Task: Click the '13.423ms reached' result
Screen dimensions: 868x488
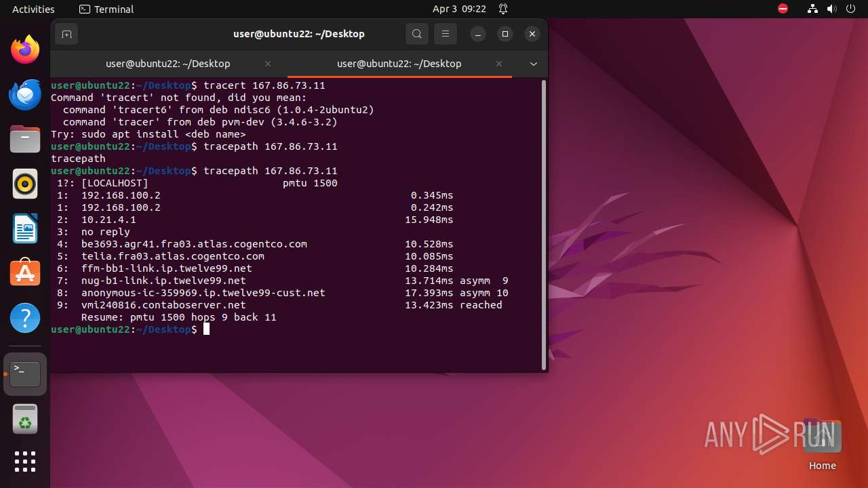Action: (454, 305)
